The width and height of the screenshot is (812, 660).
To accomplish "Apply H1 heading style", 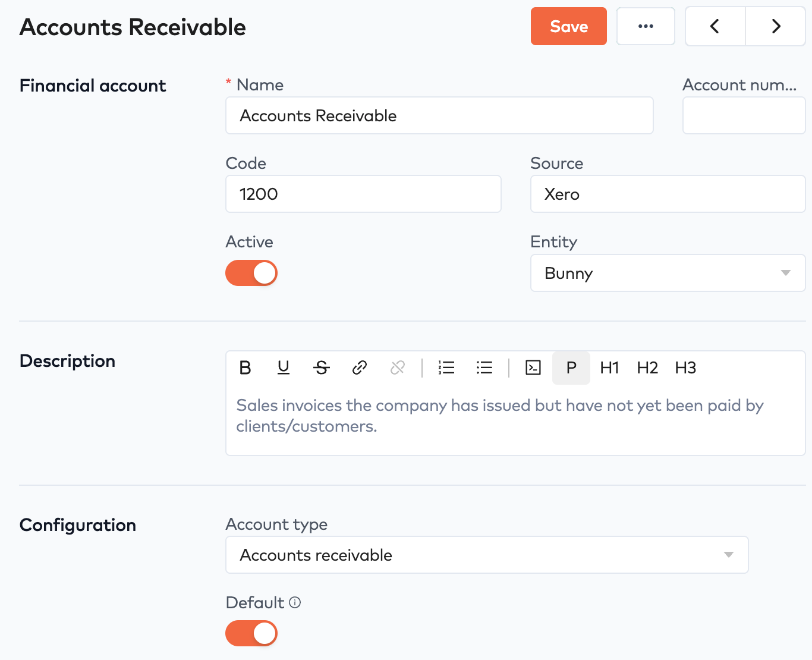I will click(x=609, y=368).
